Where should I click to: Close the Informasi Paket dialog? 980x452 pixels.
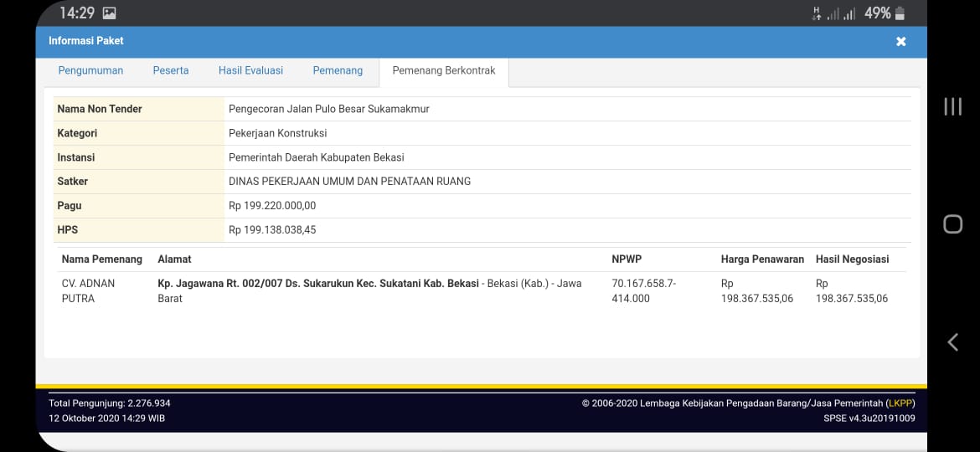click(900, 41)
